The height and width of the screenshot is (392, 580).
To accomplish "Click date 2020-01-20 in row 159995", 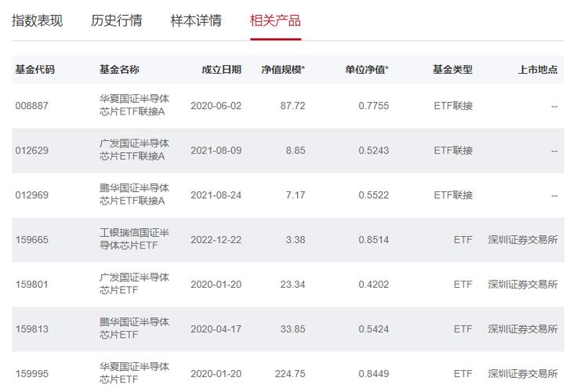I will pos(216,374).
